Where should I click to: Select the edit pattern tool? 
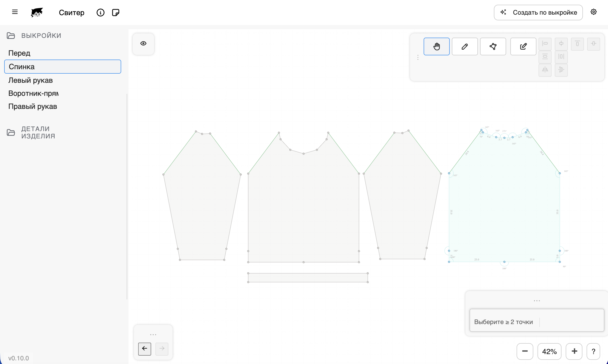coord(523,46)
